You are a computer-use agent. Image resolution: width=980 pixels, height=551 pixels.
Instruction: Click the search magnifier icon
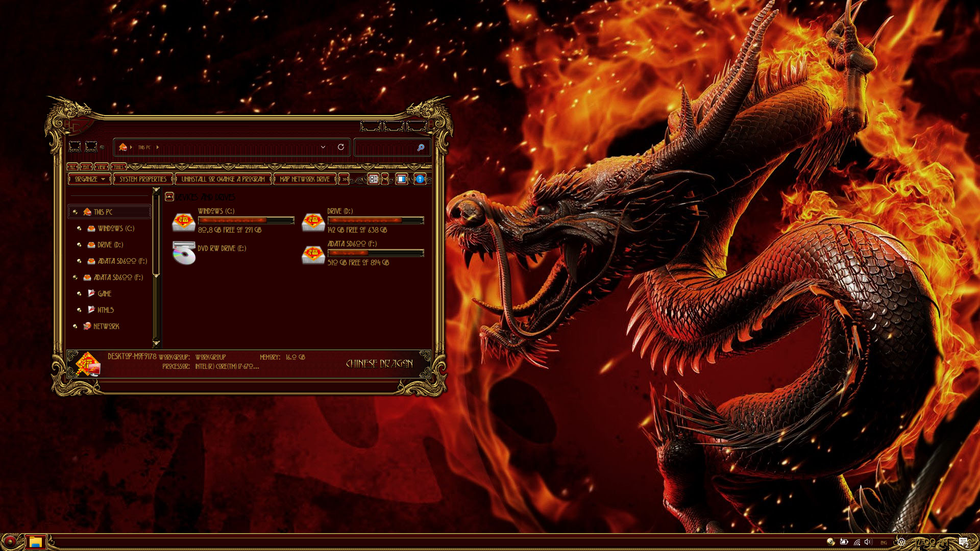coord(421,147)
